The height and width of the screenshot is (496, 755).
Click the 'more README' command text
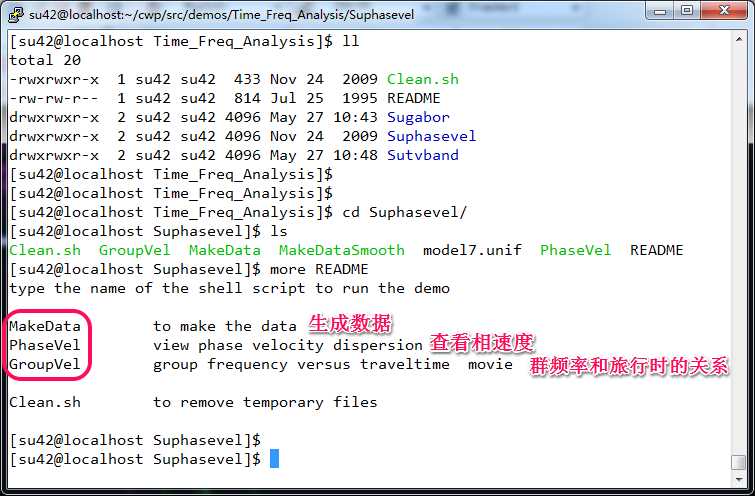pyautogui.click(x=319, y=269)
